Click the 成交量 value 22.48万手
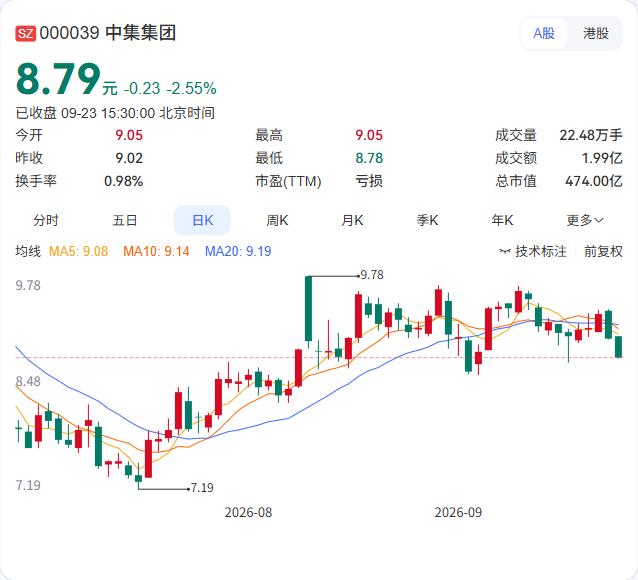The image size is (638, 580). pos(591,135)
